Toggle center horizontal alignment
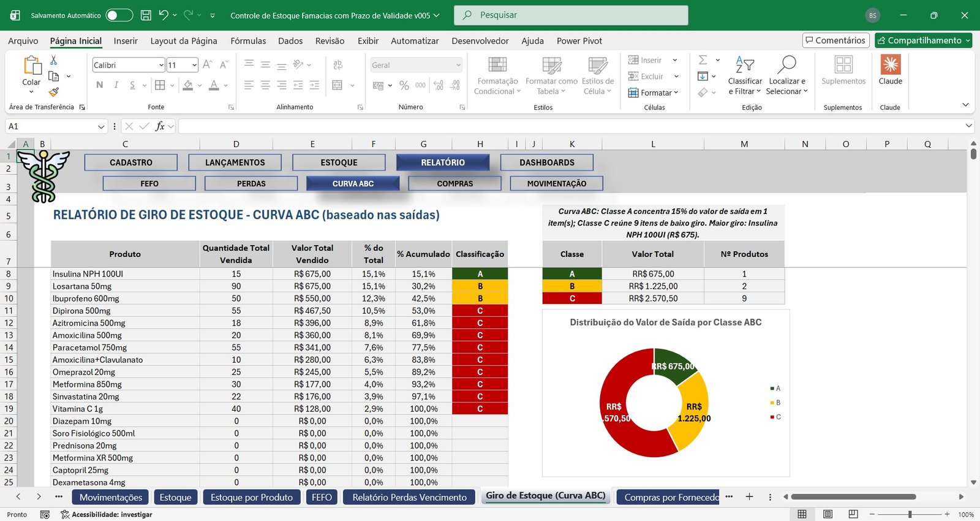This screenshot has height=521, width=980. [265, 85]
